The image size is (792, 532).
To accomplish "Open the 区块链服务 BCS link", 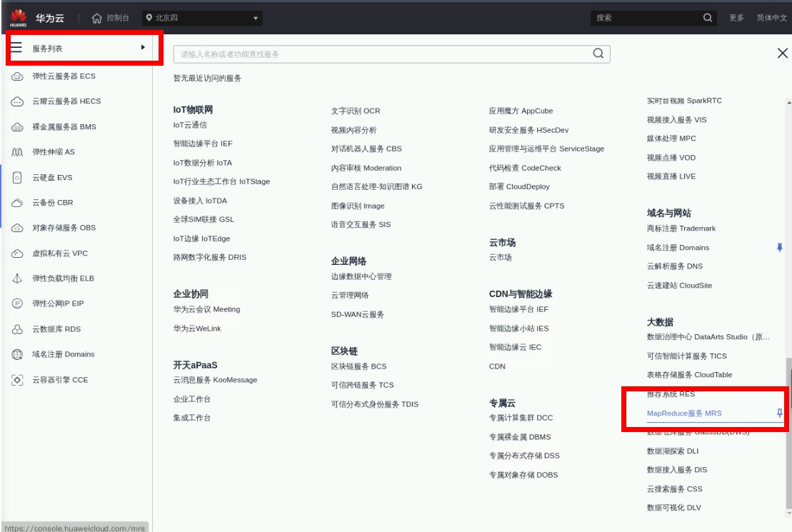I will pyautogui.click(x=359, y=366).
